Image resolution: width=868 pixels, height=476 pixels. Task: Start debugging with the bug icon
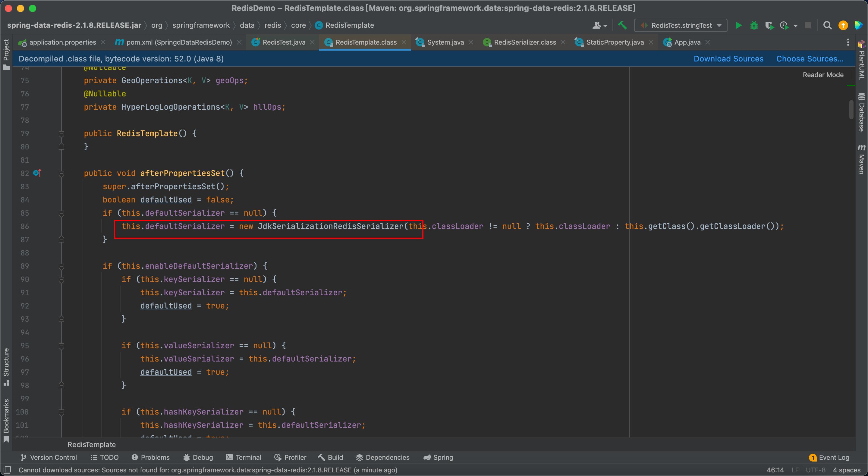[x=754, y=26]
